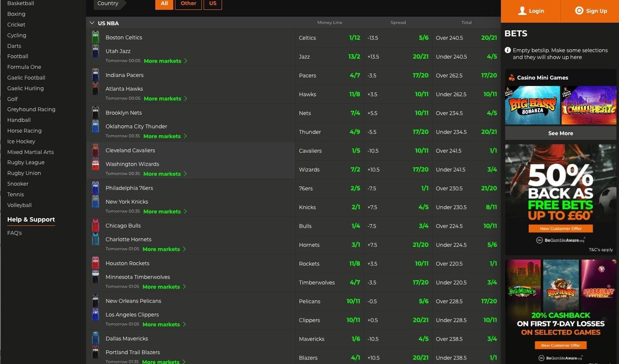
Task: Click New Customer Offer on cashback banner
Action: tap(561, 345)
